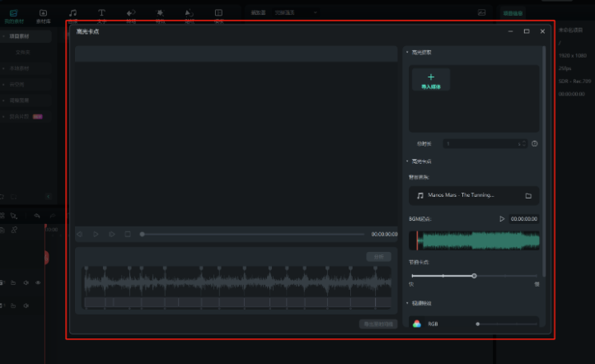Collapse the 高光卡点 section

407,161
